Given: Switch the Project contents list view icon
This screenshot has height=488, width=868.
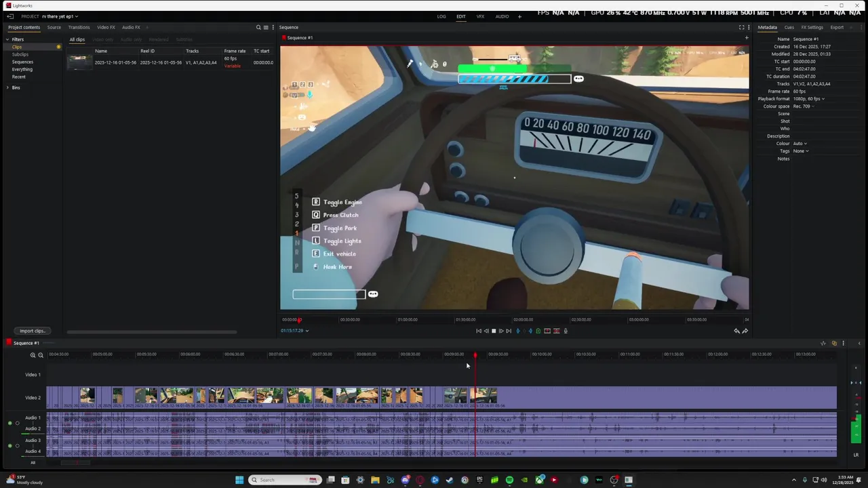Looking at the screenshot, I should (266, 28).
